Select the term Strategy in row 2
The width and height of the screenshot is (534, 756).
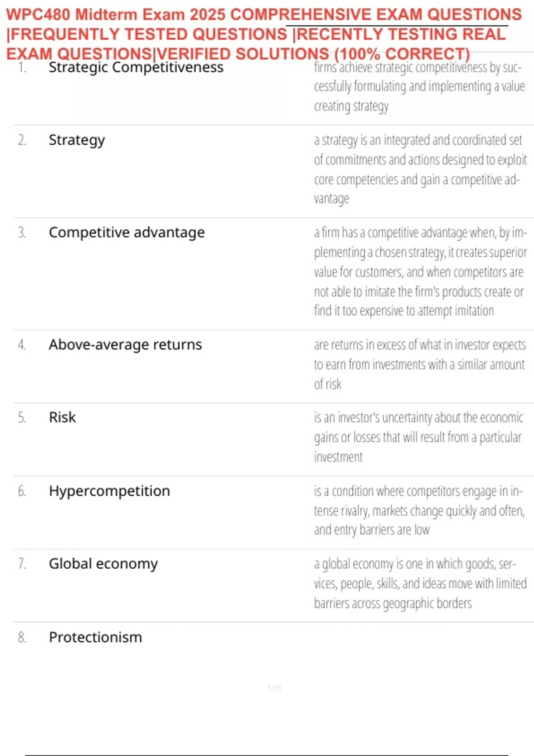coord(77,140)
